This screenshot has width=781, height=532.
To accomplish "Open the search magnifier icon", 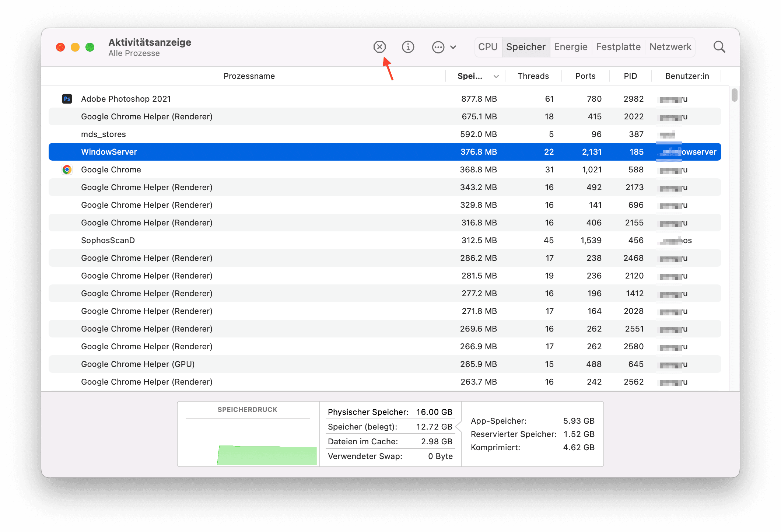I will [x=719, y=47].
